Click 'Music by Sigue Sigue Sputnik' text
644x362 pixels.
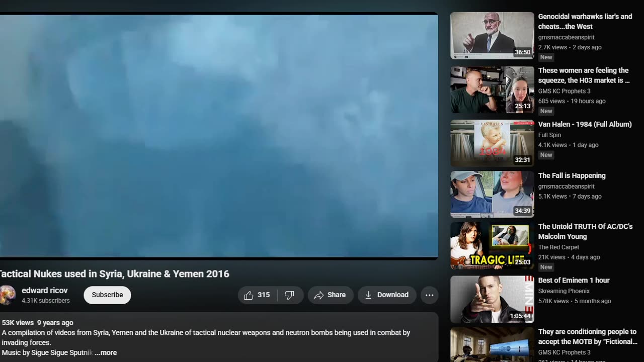point(47,352)
